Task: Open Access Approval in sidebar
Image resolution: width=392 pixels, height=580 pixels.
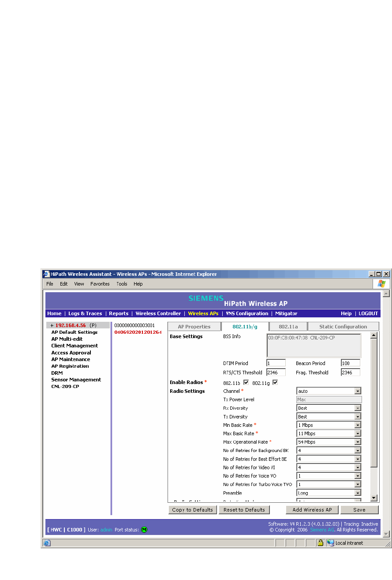Action: [x=71, y=353]
